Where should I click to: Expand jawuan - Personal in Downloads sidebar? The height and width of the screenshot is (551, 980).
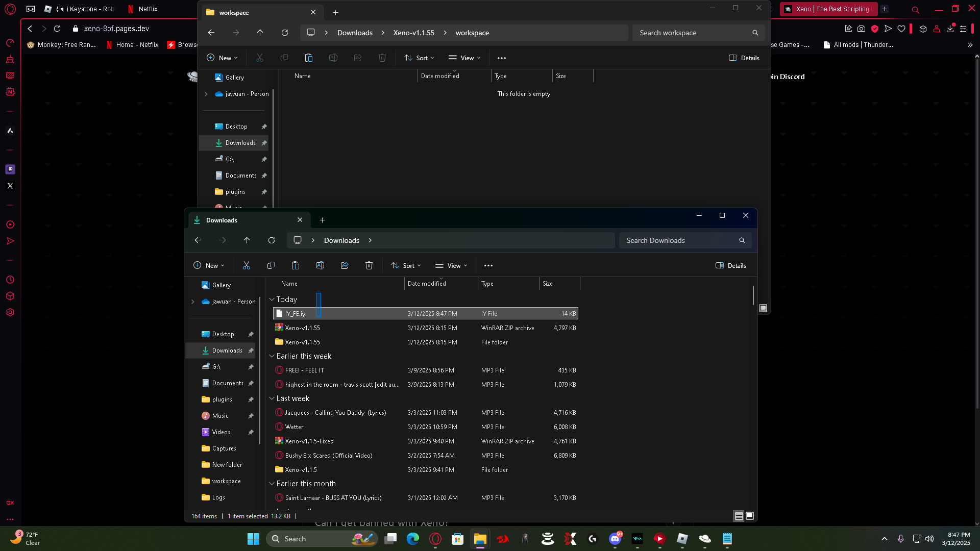coord(192,302)
